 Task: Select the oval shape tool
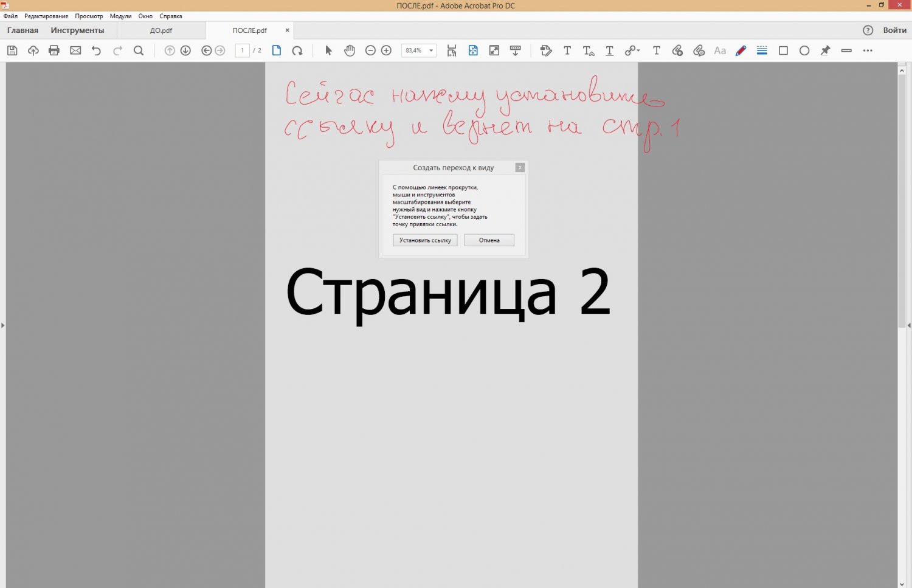pyautogui.click(x=804, y=50)
